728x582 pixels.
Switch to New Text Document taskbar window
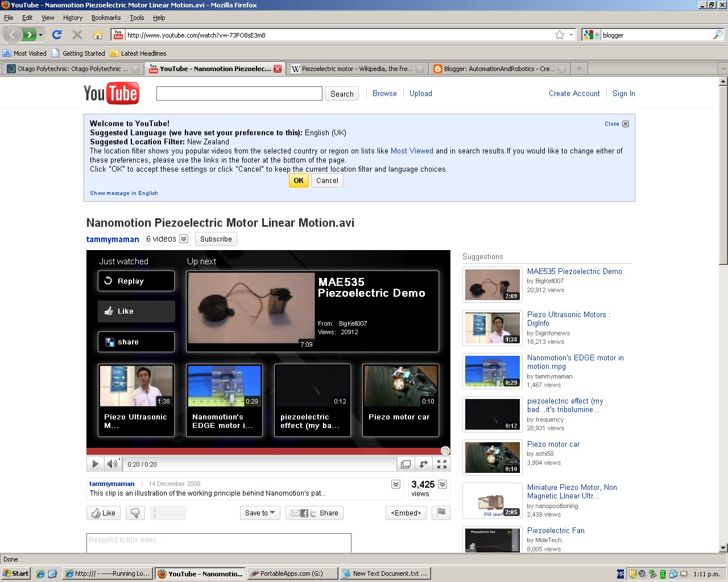coord(385,573)
